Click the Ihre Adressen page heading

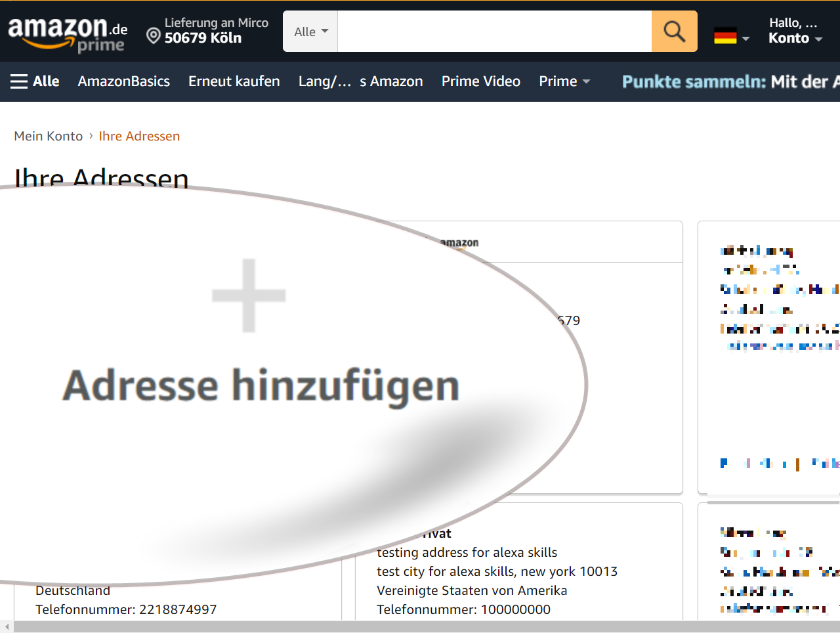click(x=102, y=179)
